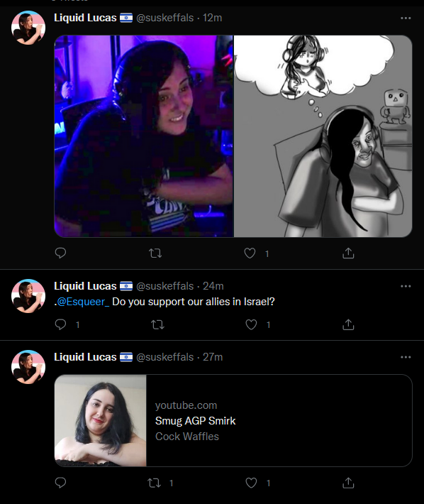
Task: Open more options on 12m tweet
Action: (x=406, y=18)
